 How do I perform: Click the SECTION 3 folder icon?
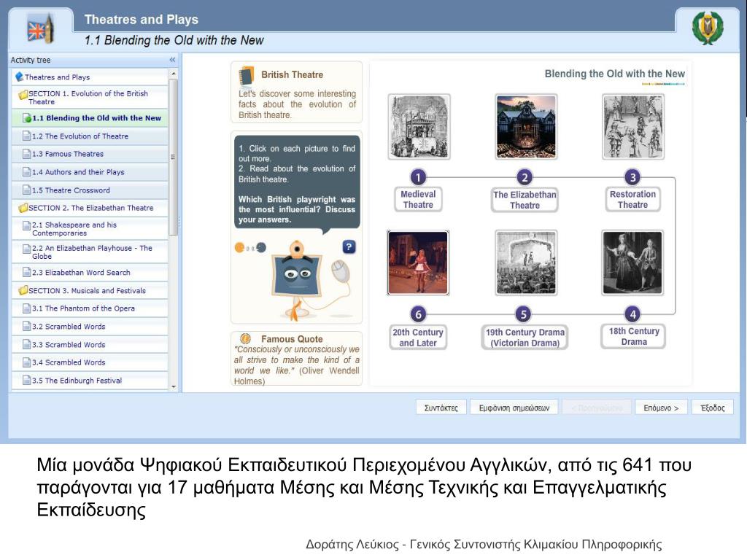coord(23,290)
